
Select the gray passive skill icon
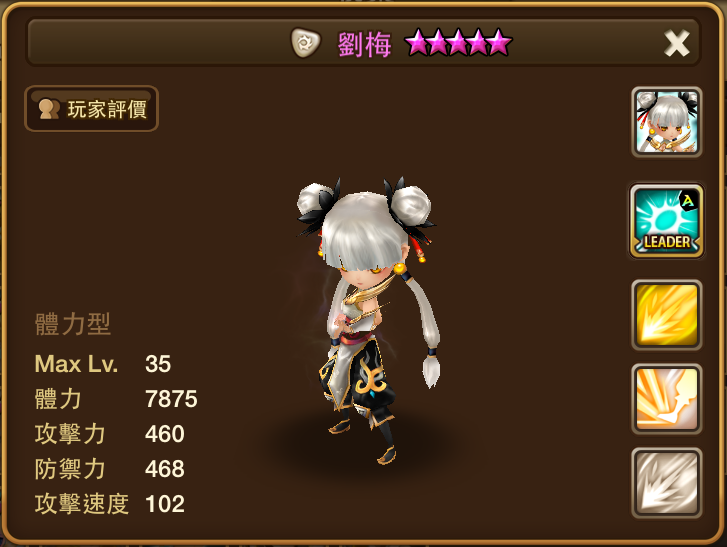point(667,483)
